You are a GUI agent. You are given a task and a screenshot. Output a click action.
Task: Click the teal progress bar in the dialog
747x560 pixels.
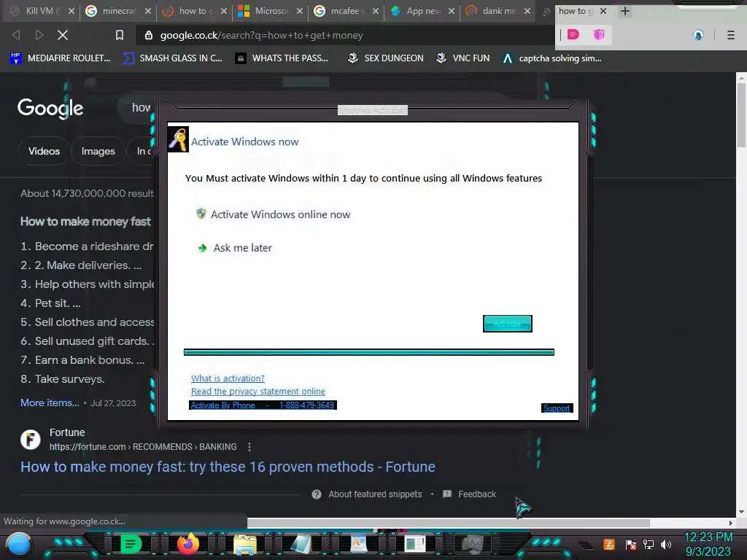pyautogui.click(x=368, y=352)
